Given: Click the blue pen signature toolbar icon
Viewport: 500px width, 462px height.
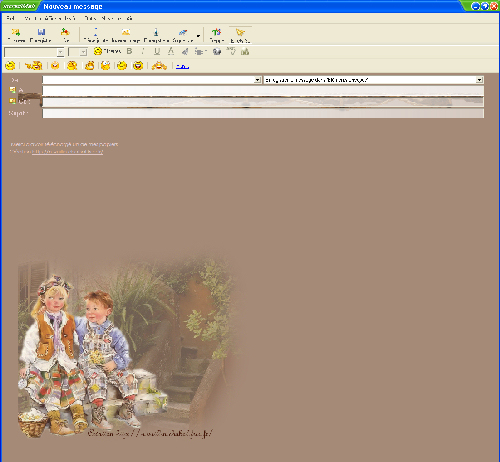Looking at the screenshot, I should [183, 32].
